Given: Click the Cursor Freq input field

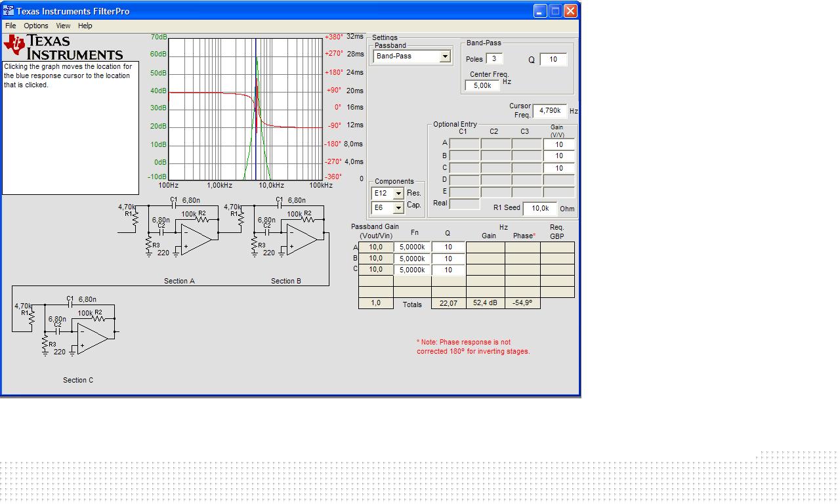Looking at the screenshot, I should (550, 111).
